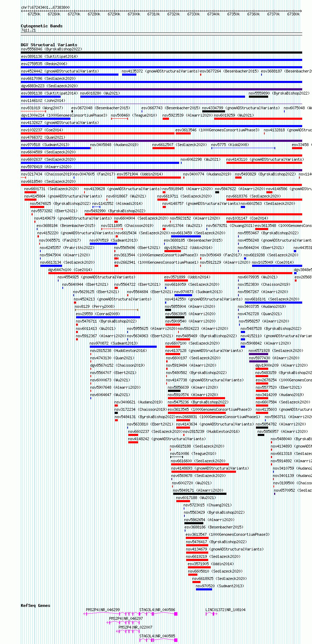Click the STAG3L4|NR_040585 gene label
This screenshot has height=644, width=312.
tap(157, 636)
